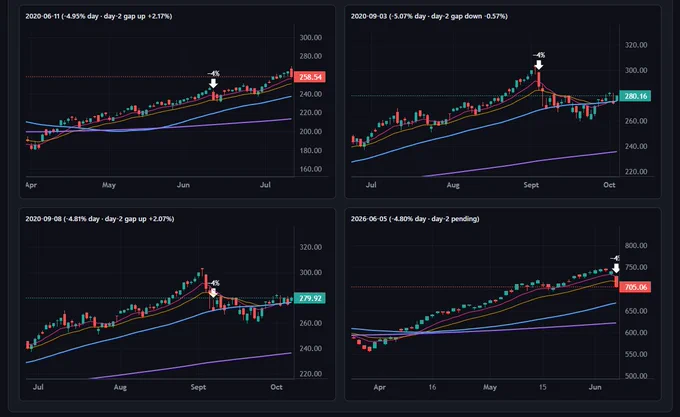Click the 258.54 red price label
The width and height of the screenshot is (680, 417).
[310, 77]
